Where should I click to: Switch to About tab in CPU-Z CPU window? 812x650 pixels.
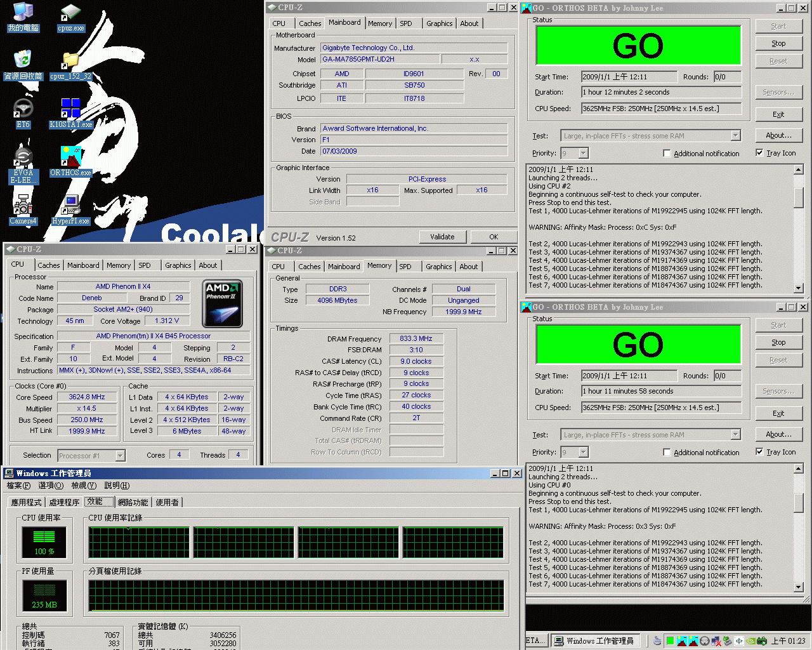(x=208, y=265)
